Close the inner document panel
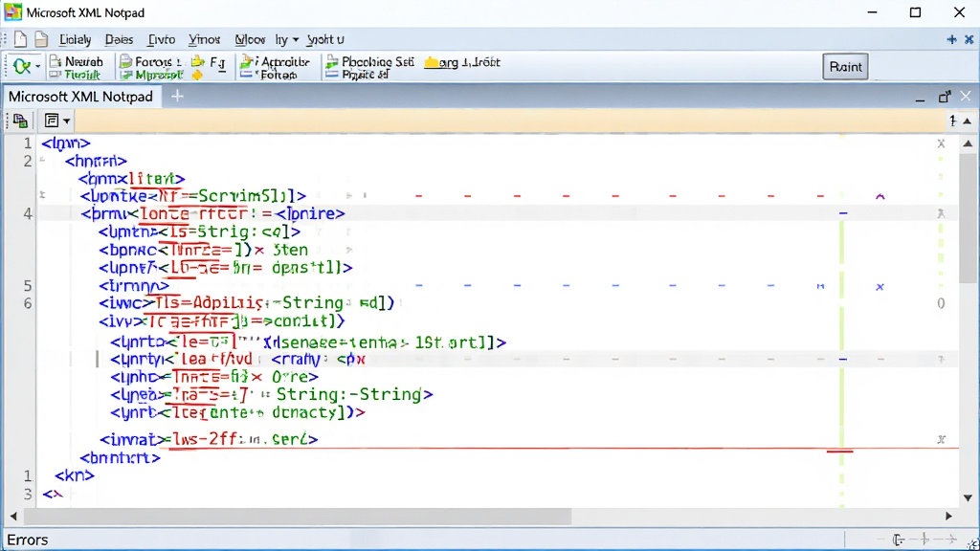The width and height of the screenshot is (980, 551). coord(966,97)
